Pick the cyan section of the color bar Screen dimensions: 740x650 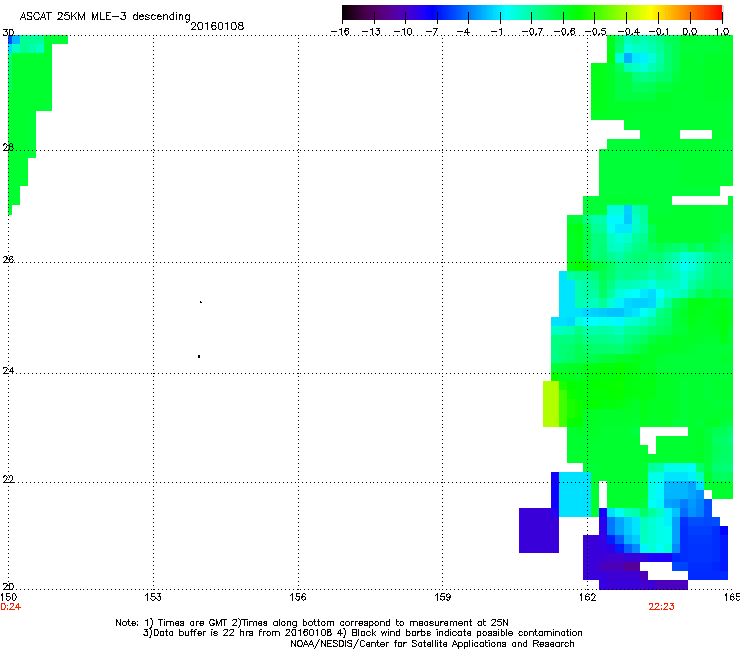pyautogui.click(x=507, y=13)
